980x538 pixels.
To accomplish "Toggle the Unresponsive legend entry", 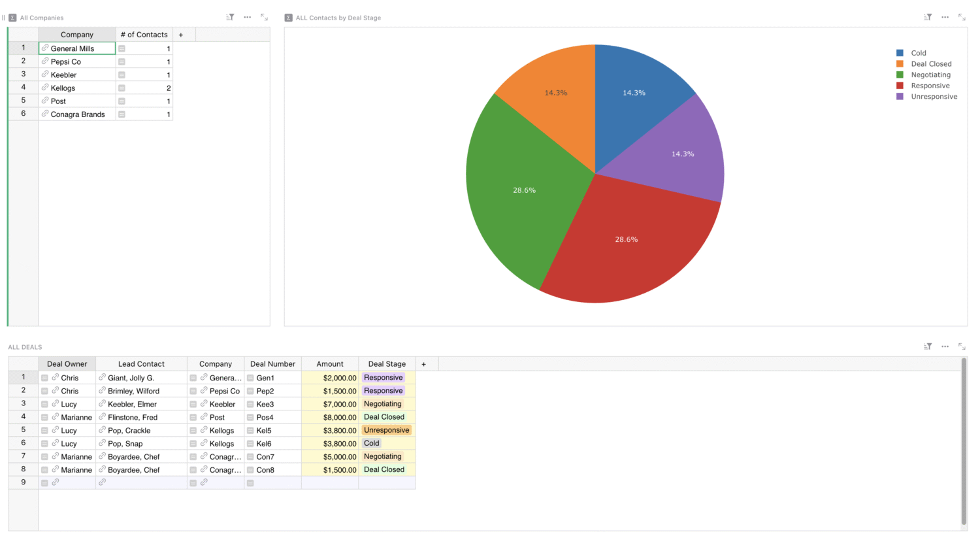I will click(926, 97).
